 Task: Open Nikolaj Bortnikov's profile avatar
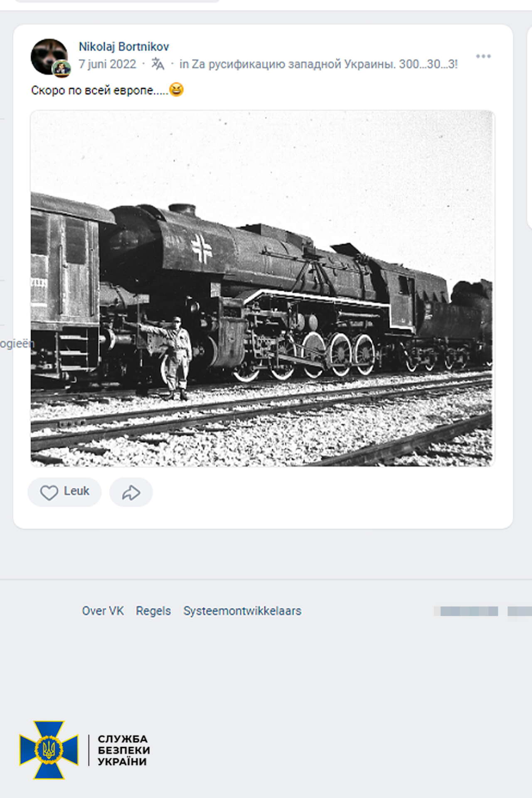(49, 57)
